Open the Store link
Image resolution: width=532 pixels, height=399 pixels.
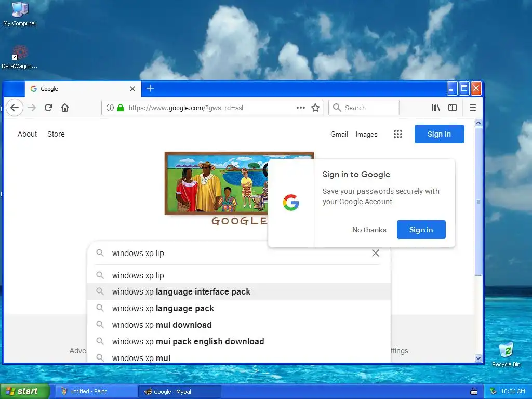(x=56, y=134)
